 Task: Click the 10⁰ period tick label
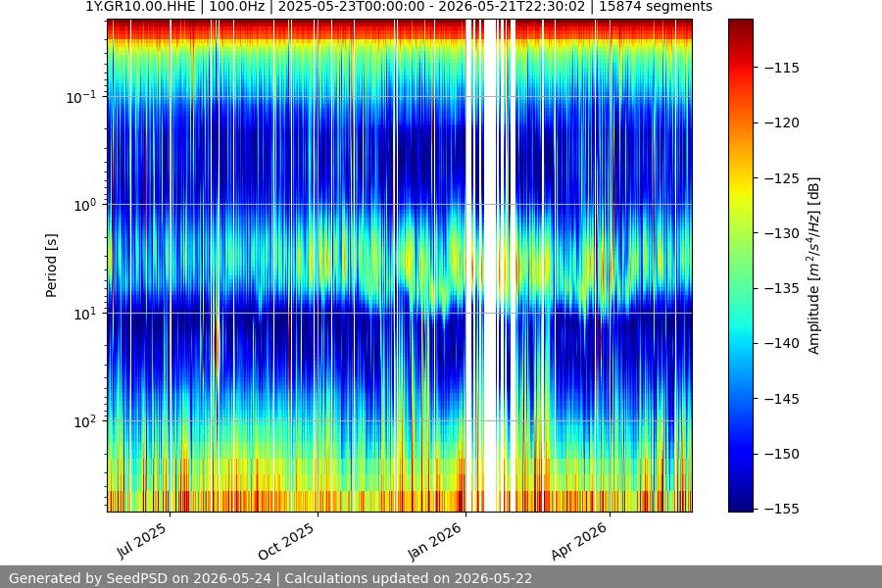pos(84,205)
